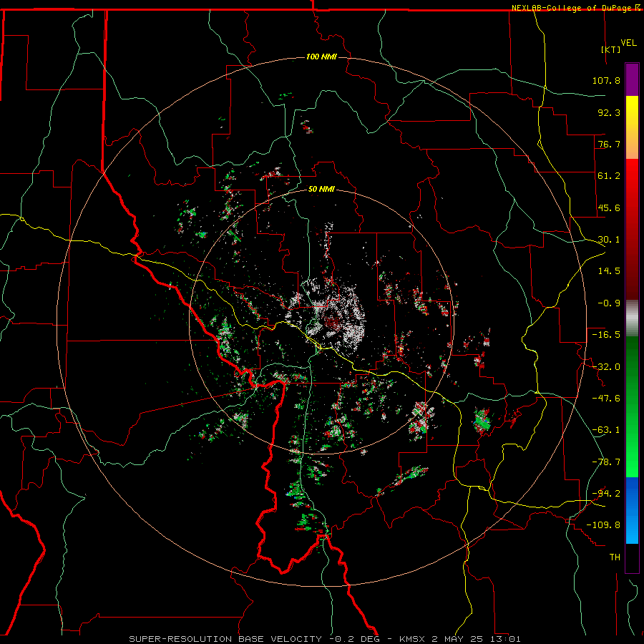
Task: Select the -0.9 legend value
Action: tap(609, 303)
